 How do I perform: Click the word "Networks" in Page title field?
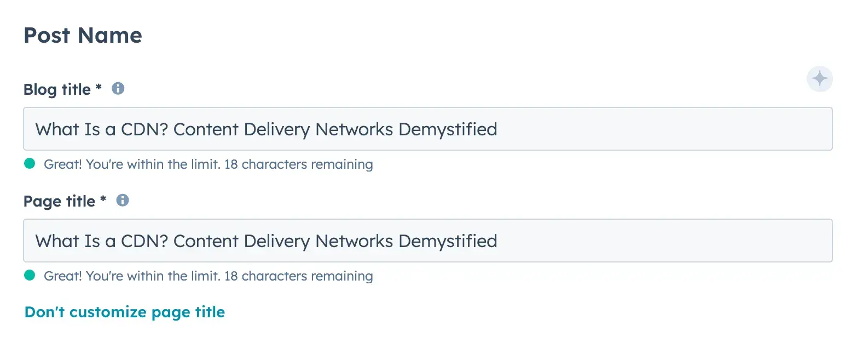click(354, 241)
